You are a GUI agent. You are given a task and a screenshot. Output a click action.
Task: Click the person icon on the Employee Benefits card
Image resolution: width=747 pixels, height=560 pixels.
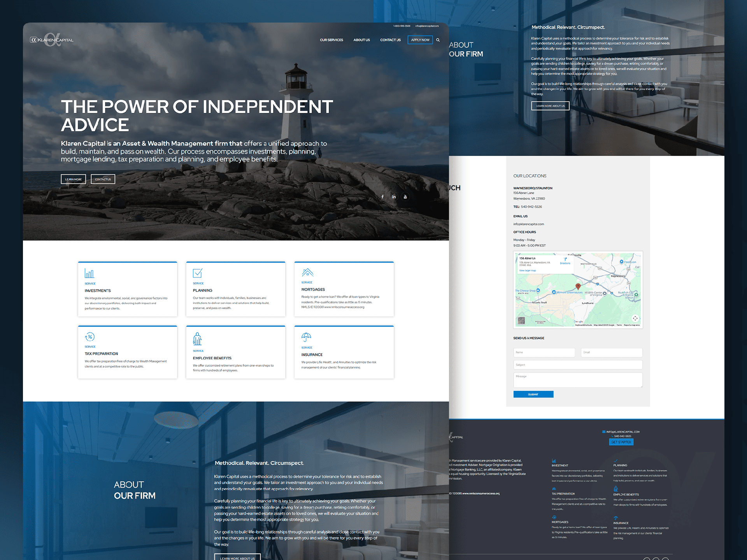(197, 339)
